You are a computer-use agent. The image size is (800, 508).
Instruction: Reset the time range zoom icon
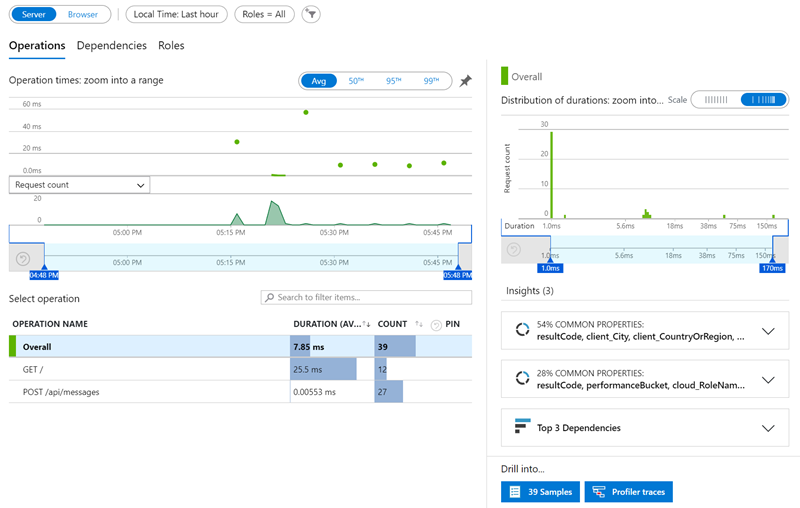tap(23, 259)
